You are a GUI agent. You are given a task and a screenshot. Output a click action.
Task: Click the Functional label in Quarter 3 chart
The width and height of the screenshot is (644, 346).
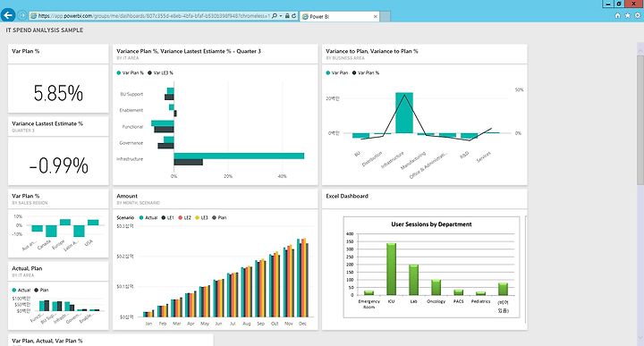[x=132, y=127]
